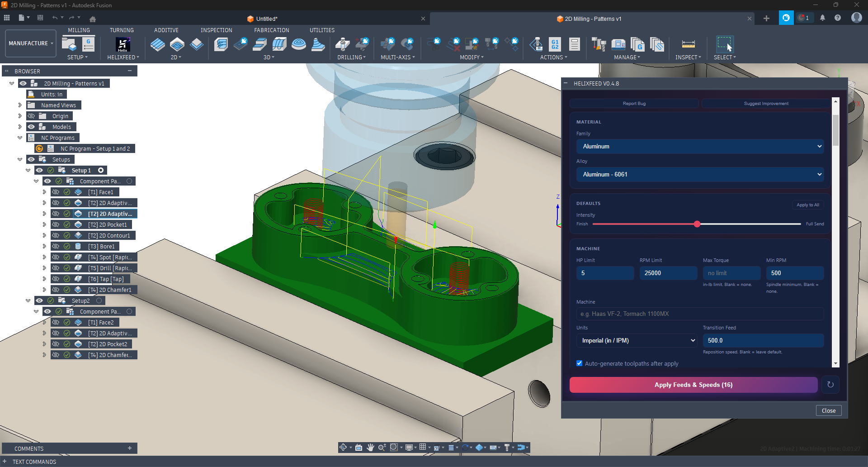The width and height of the screenshot is (868, 467).
Task: Click the Pan icon at screen bottom
Action: click(x=370, y=447)
